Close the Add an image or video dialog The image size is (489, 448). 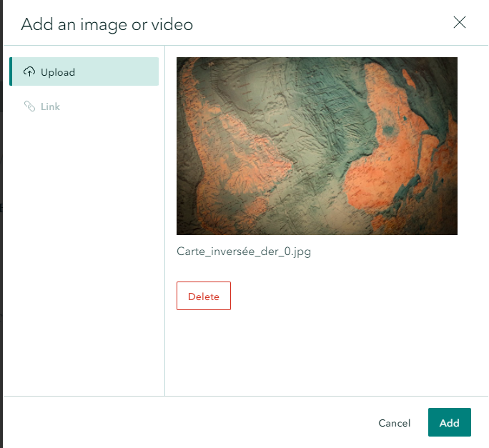coord(460,22)
